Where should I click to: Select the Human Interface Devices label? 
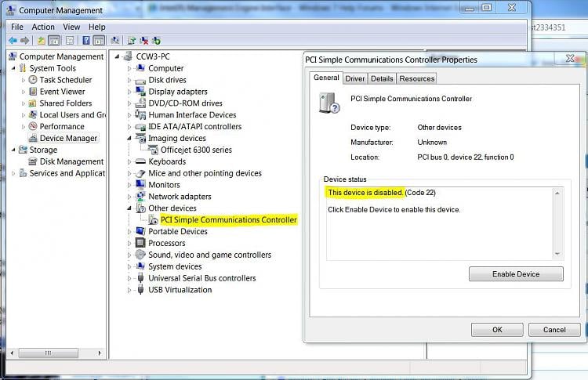click(192, 114)
